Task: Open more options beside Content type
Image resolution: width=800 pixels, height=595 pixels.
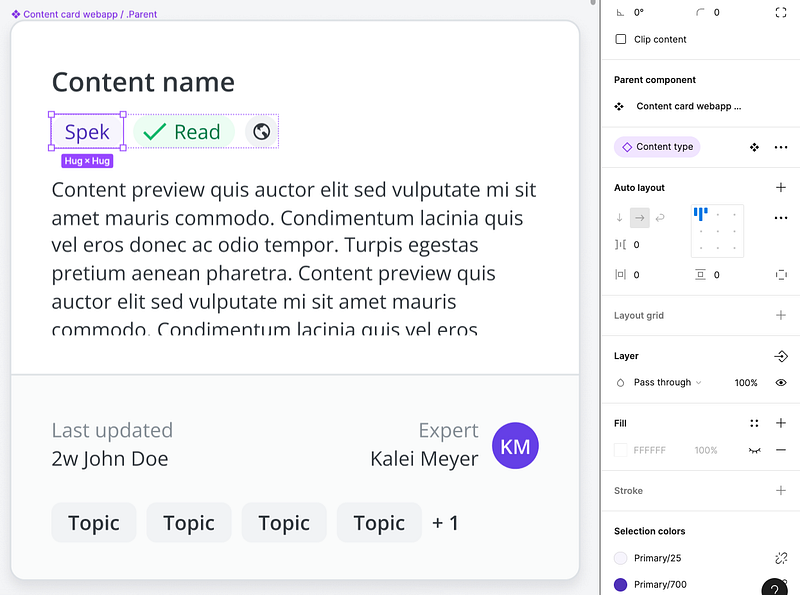Action: tap(781, 147)
